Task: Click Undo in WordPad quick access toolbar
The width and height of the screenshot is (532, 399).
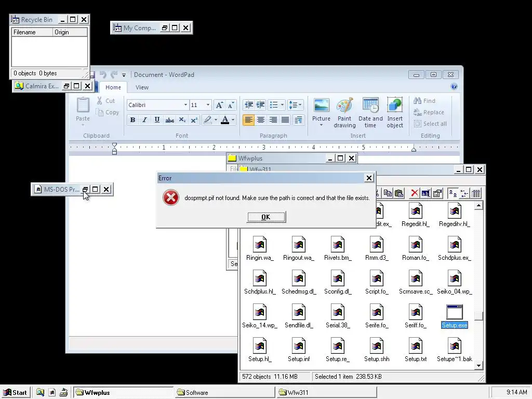Action: click(x=103, y=75)
